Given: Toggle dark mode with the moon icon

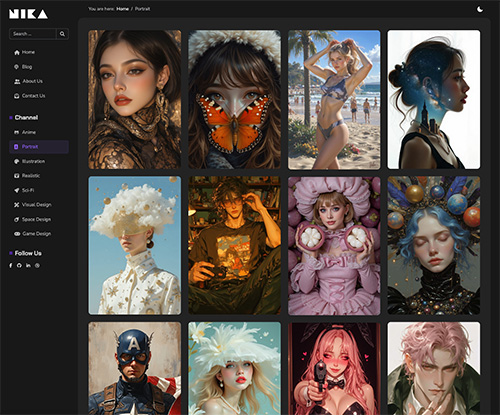Looking at the screenshot, I should (x=480, y=9).
